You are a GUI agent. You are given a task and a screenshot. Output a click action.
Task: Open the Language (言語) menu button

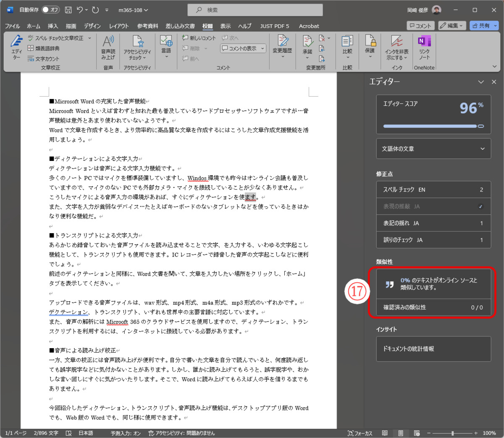tap(166, 47)
